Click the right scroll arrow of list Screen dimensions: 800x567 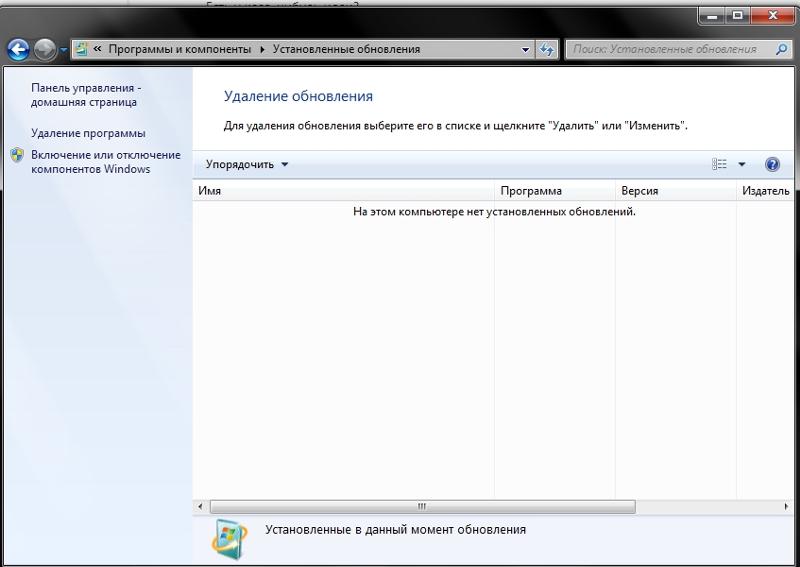(x=786, y=507)
